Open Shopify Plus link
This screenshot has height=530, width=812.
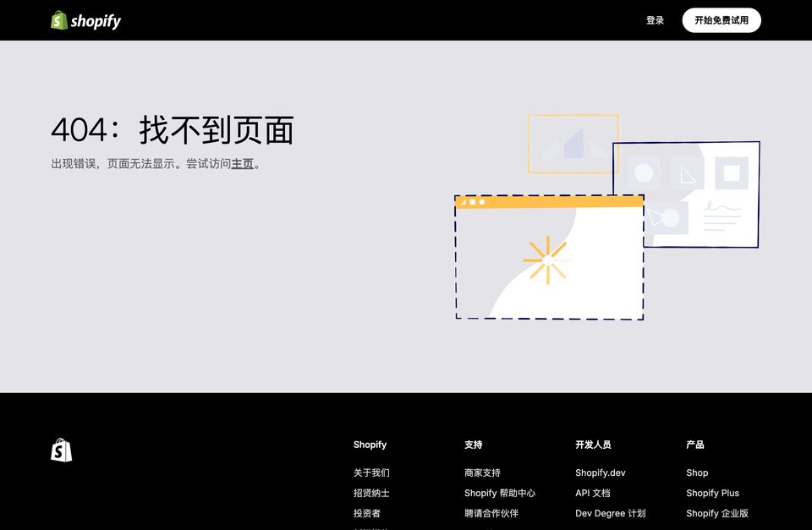(712, 493)
